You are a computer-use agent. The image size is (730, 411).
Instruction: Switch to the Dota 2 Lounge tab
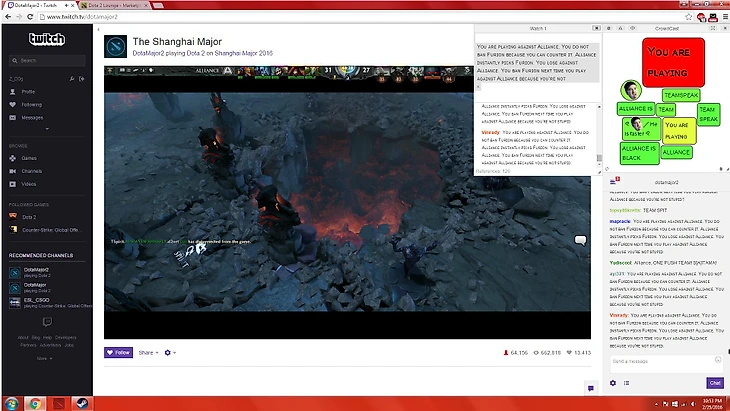click(114, 5)
